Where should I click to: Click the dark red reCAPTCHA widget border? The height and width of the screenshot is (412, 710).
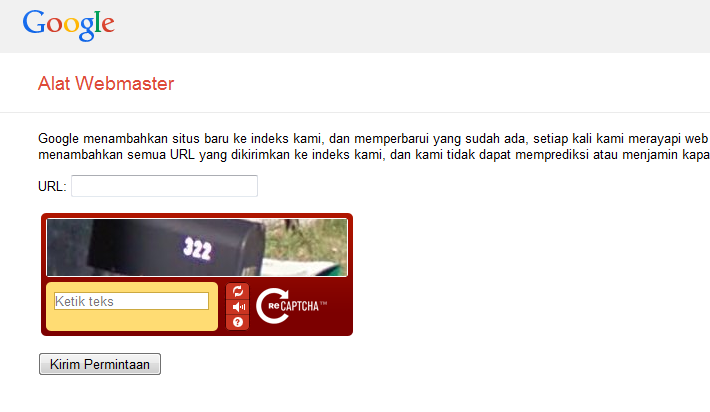pos(197,216)
